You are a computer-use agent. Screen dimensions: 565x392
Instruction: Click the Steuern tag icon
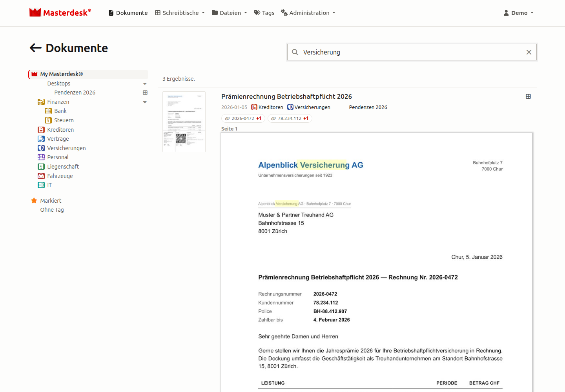(x=48, y=120)
